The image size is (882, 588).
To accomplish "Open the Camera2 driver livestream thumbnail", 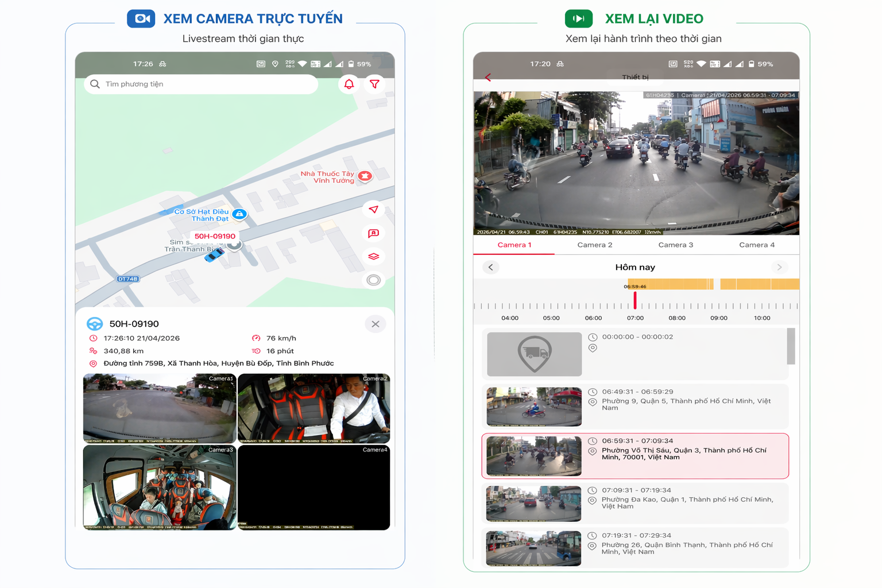I will pos(314,408).
